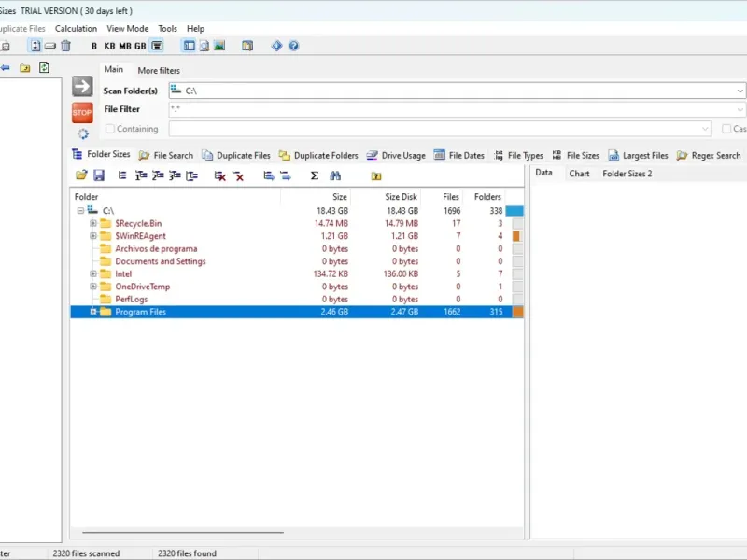The height and width of the screenshot is (560, 747).
Task: Toggle the automatic size unit icon
Action: pos(157,46)
